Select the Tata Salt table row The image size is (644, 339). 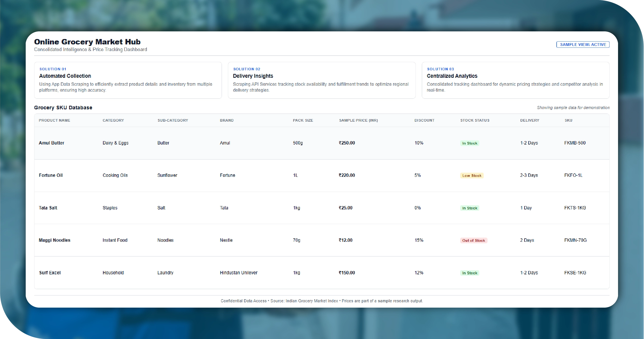pyautogui.click(x=321, y=208)
